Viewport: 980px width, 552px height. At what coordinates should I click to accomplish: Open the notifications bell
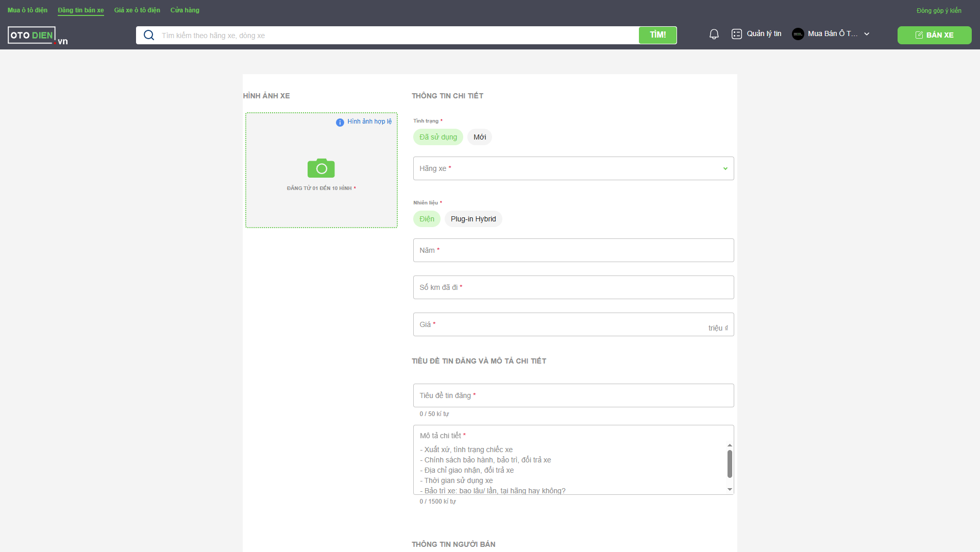point(714,34)
